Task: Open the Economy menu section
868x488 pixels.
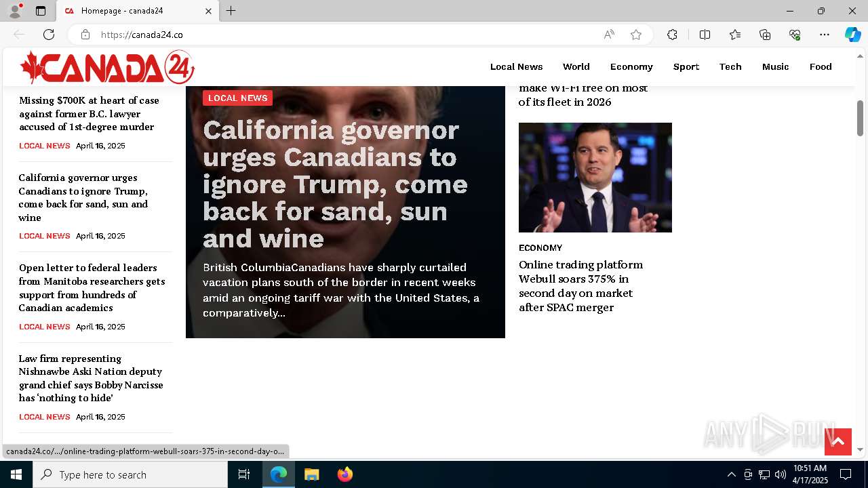Action: [x=631, y=66]
